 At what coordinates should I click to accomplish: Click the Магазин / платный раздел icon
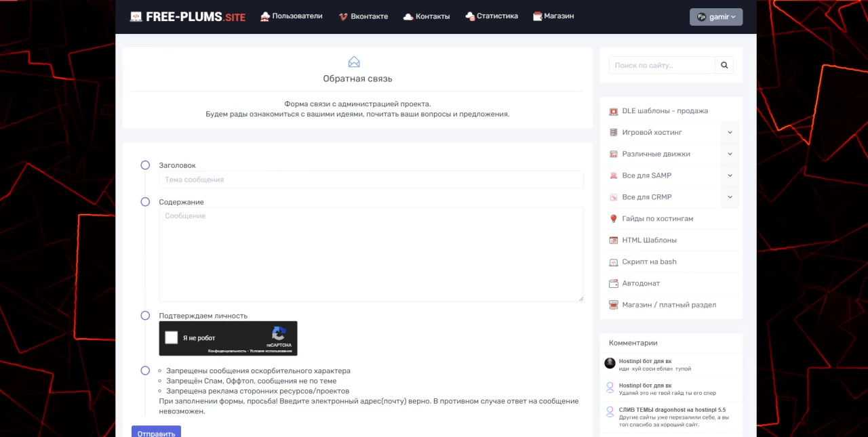614,305
